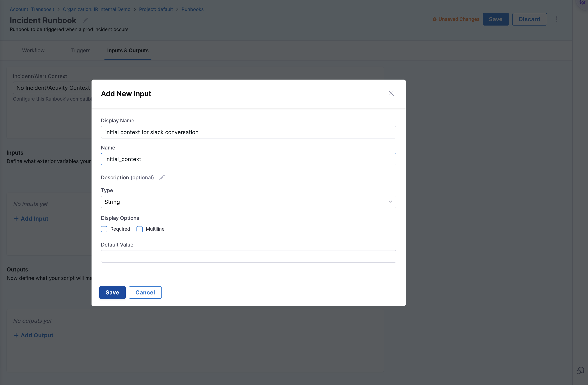The height and width of the screenshot is (385, 588).
Task: Discard the unsaved runbook changes
Action: 529,19
